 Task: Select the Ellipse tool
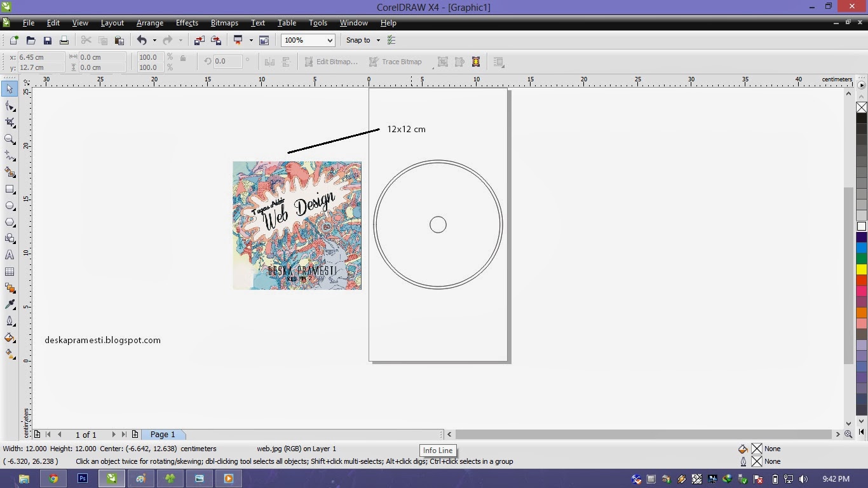click(10, 205)
